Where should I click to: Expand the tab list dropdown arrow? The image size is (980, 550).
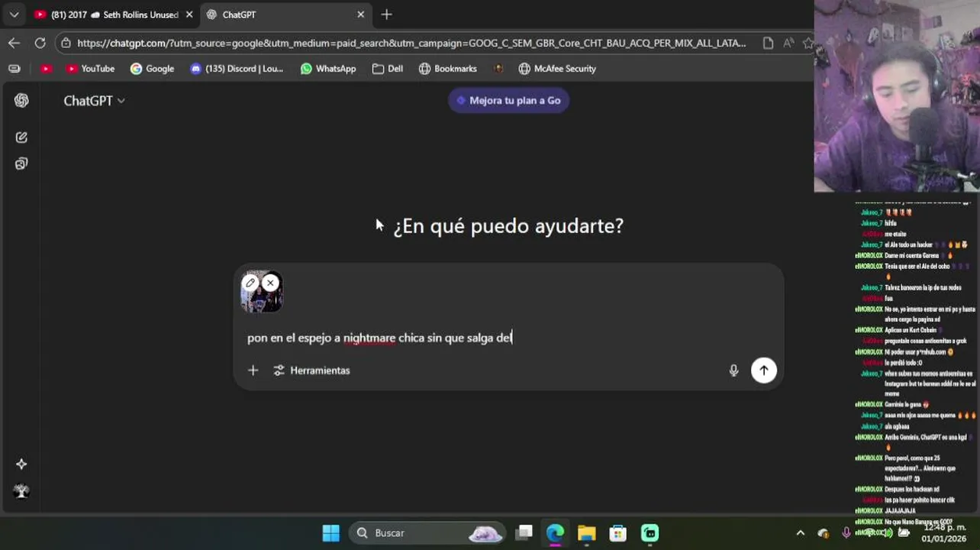(x=14, y=15)
